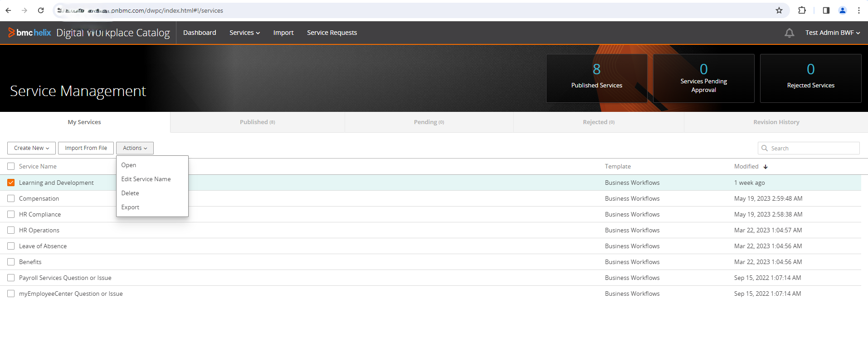Image resolution: width=868 pixels, height=361 pixels.
Task: Bookmark this page with star icon
Action: point(779,10)
